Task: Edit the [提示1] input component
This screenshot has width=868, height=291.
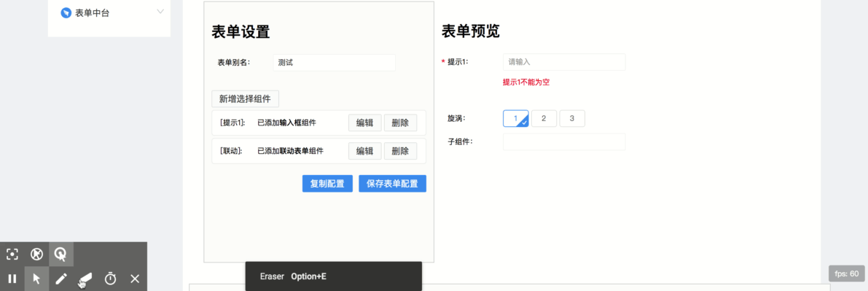Action: (365, 123)
